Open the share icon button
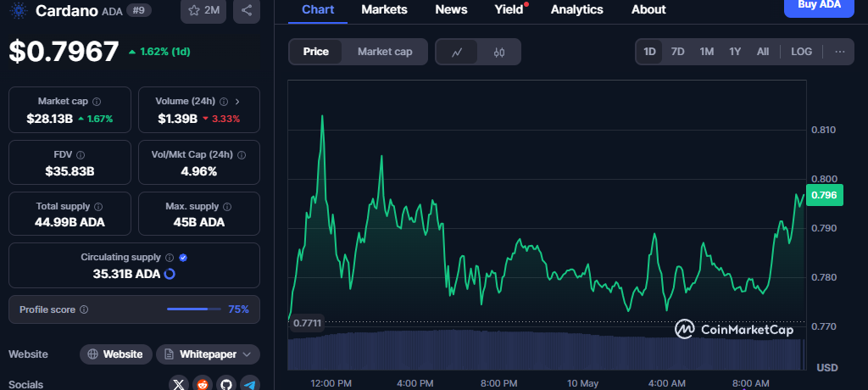 [247, 10]
